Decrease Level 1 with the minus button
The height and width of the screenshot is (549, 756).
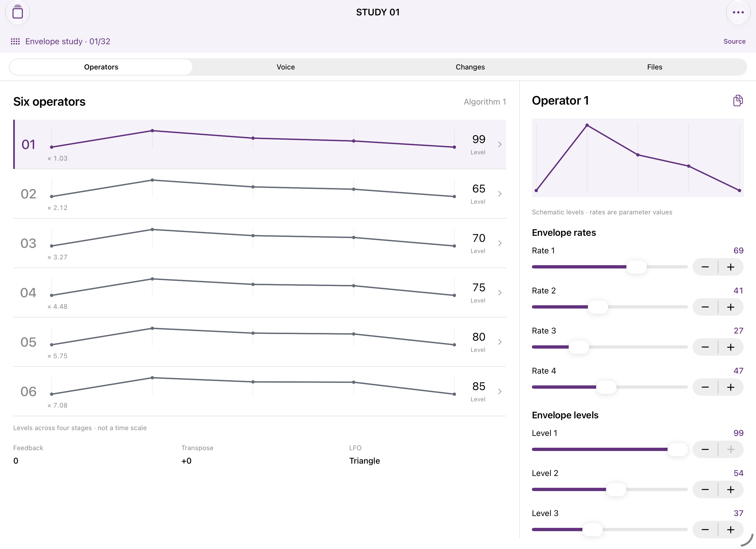(705, 450)
